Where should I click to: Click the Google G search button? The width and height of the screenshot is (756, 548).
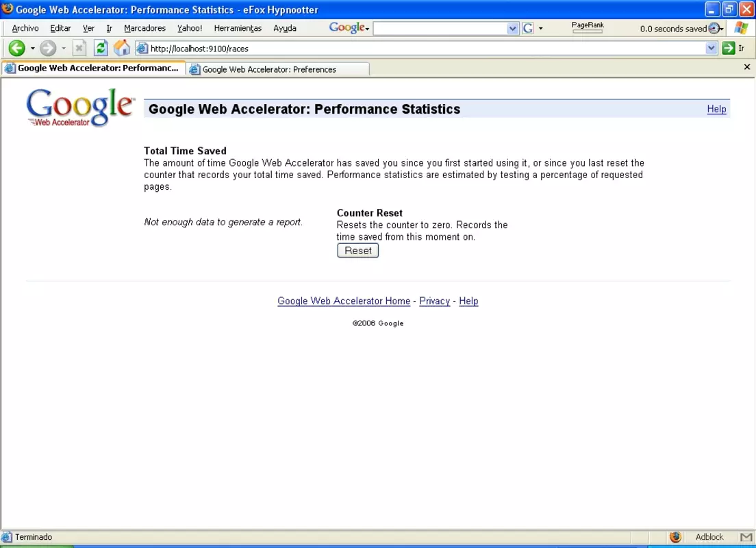[x=528, y=29]
